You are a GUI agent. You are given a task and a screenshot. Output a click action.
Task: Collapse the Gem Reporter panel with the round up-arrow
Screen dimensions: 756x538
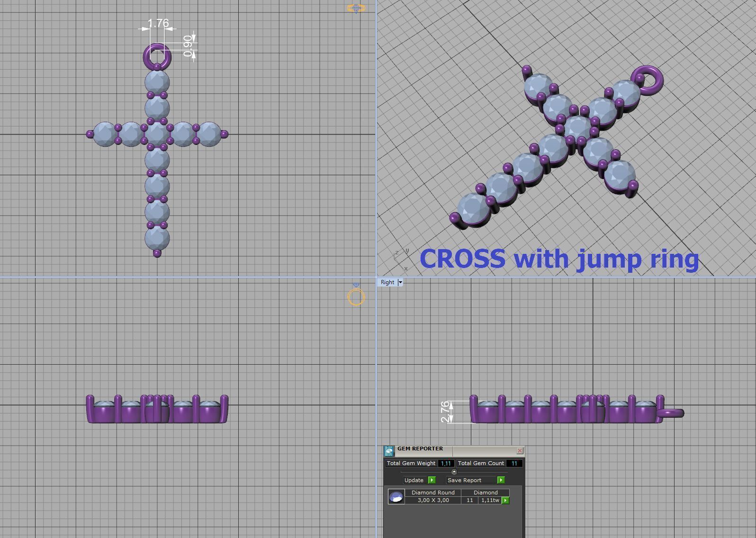[454, 472]
